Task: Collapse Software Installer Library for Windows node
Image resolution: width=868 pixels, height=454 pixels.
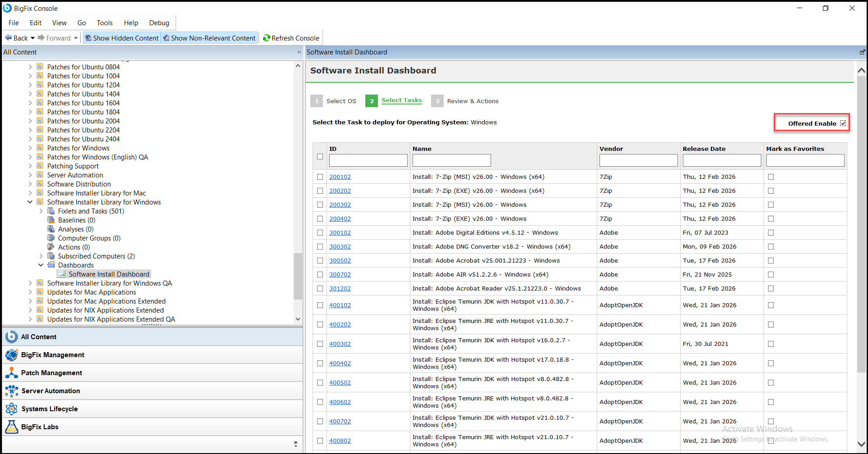Action: pyautogui.click(x=30, y=202)
